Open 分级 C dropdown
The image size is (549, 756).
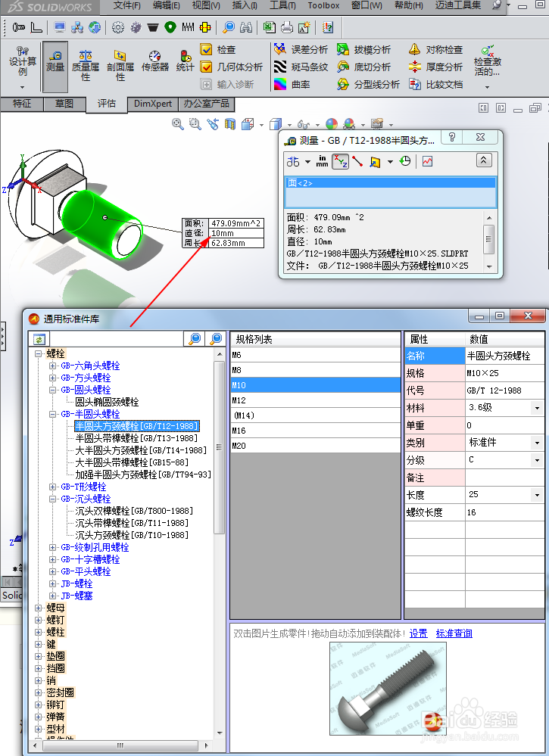click(538, 460)
